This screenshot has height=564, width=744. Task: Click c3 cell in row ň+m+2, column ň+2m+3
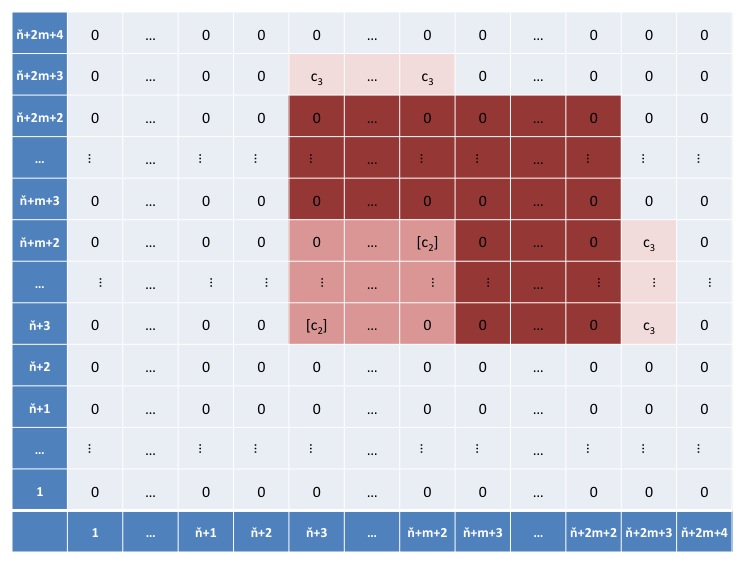(649, 242)
